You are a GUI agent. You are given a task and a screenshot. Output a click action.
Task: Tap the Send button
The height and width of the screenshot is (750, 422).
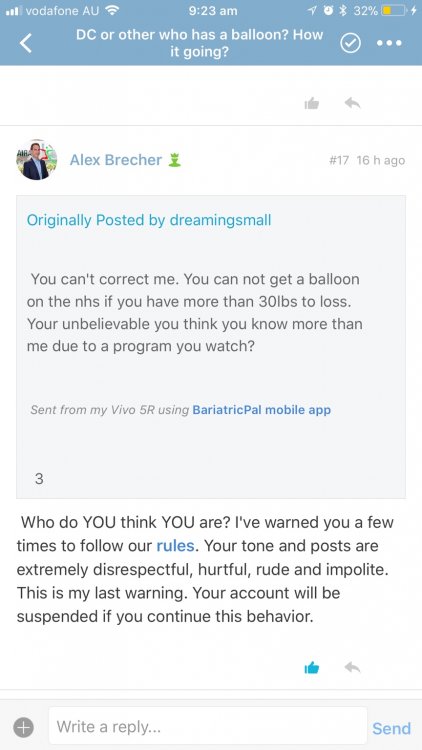[391, 728]
